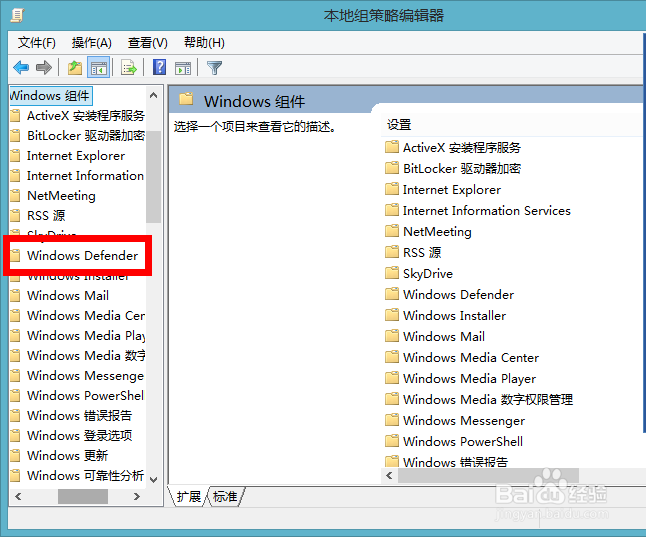
Task: Select SkyDrive text in settings list
Action: click(x=428, y=274)
